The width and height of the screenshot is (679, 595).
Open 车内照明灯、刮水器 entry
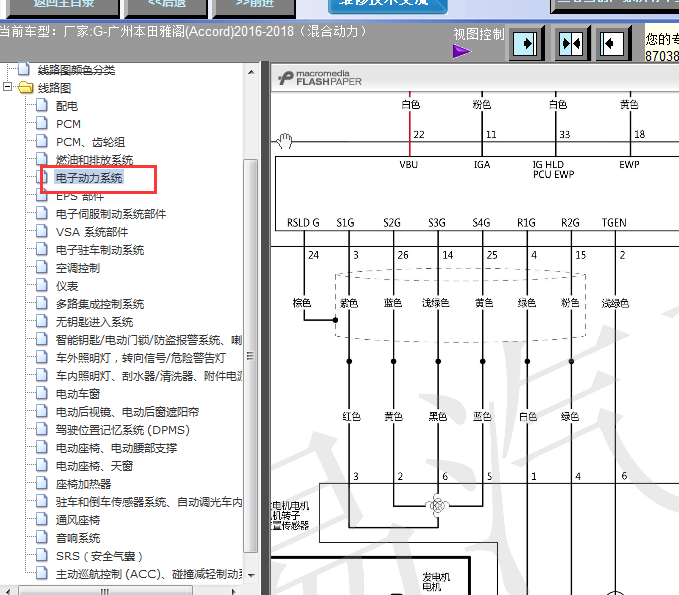149,376
